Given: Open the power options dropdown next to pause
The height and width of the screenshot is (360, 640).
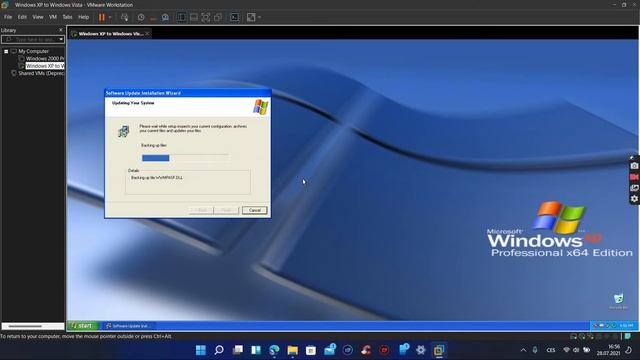Looking at the screenshot, I should [110, 17].
